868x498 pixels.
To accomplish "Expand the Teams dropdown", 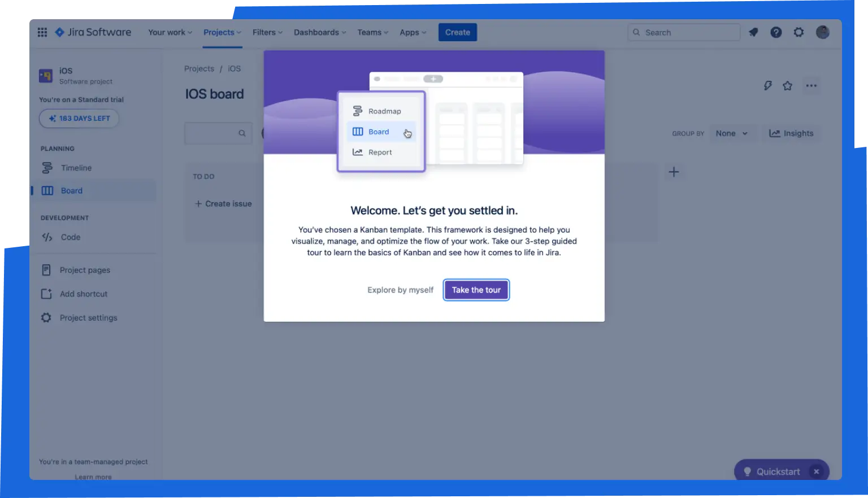I will [373, 32].
